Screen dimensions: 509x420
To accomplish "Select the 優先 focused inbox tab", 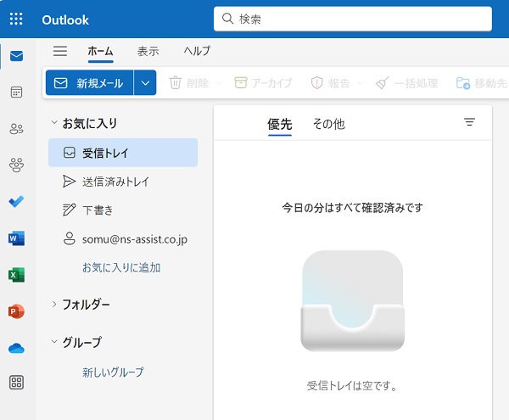I will point(279,124).
